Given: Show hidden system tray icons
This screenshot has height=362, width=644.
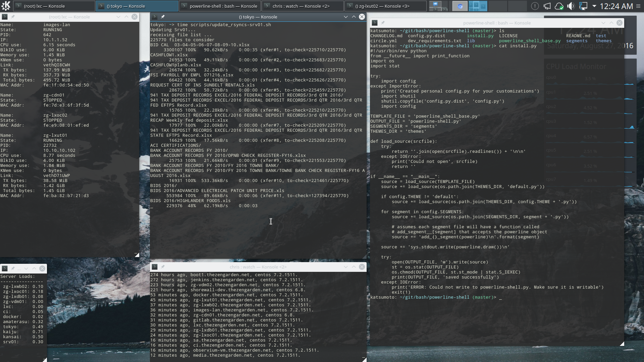Looking at the screenshot, I should (x=594, y=6).
